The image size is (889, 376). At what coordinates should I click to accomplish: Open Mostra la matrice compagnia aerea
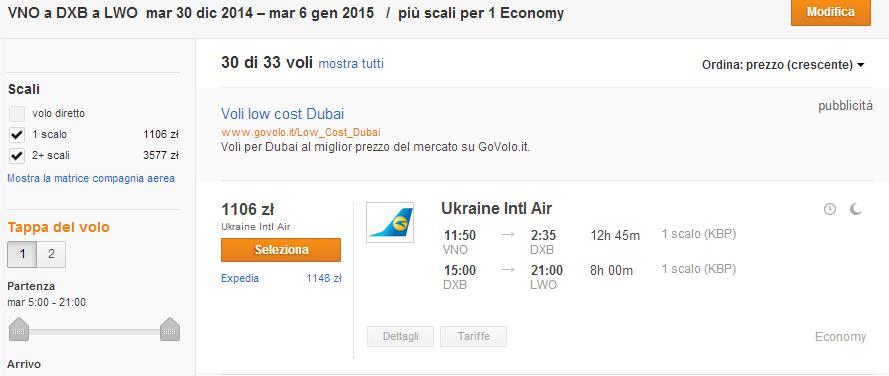pos(91,178)
